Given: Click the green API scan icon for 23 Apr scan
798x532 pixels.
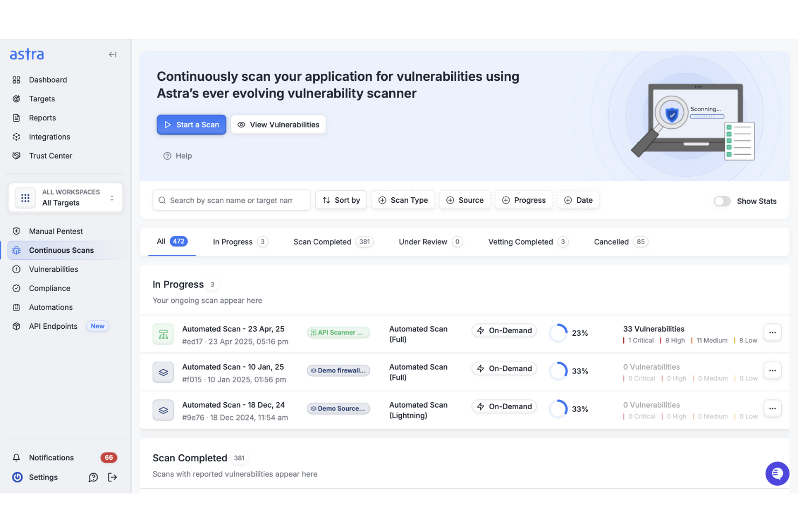Looking at the screenshot, I should point(163,334).
